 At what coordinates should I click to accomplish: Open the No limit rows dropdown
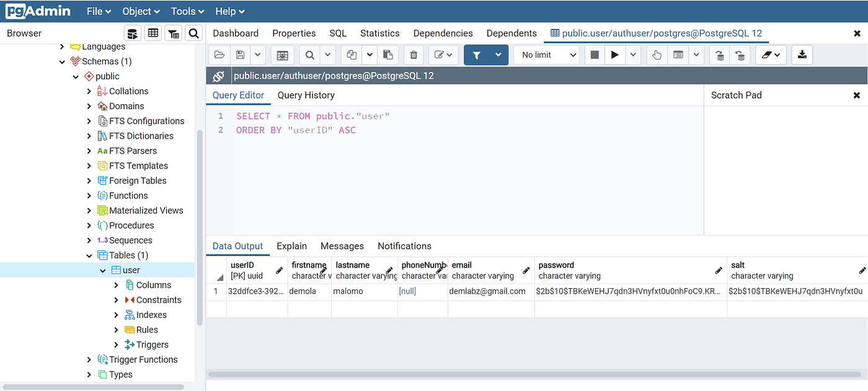coord(546,55)
